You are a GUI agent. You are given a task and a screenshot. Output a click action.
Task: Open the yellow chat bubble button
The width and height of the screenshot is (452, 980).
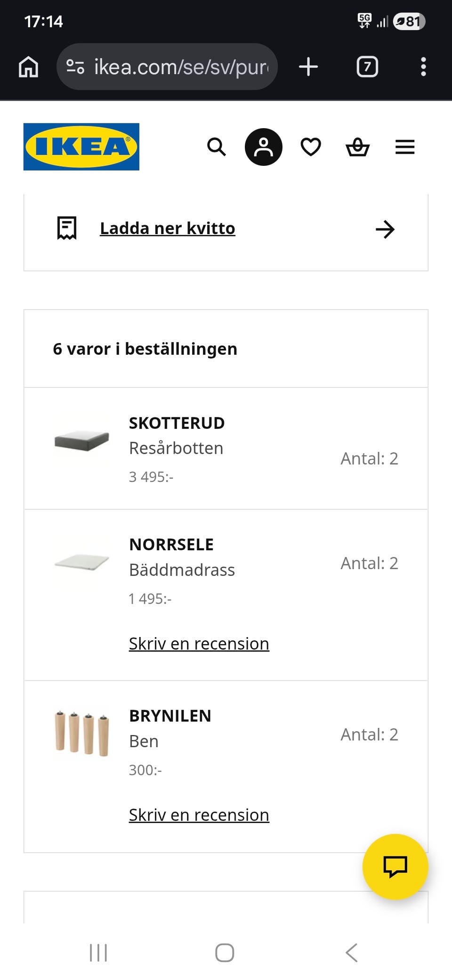tap(395, 866)
